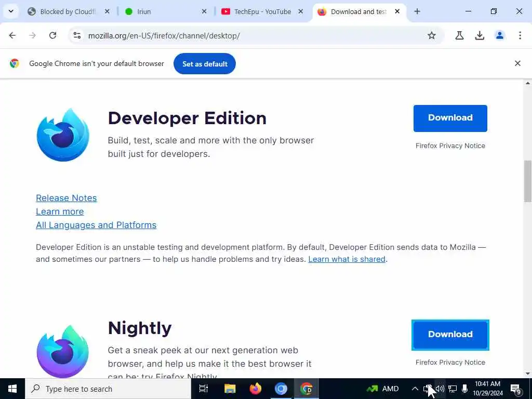This screenshot has height=399, width=532.
Task: Open the Release Notes link
Action: tap(66, 198)
